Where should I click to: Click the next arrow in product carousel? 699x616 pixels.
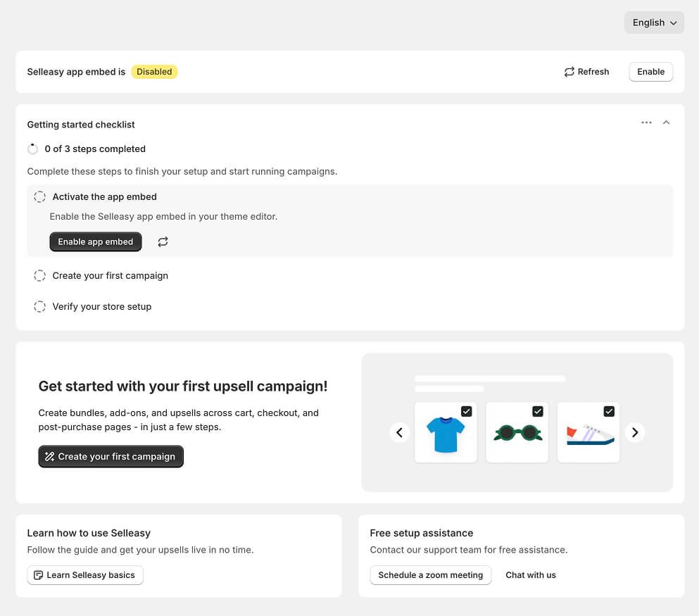[635, 432]
